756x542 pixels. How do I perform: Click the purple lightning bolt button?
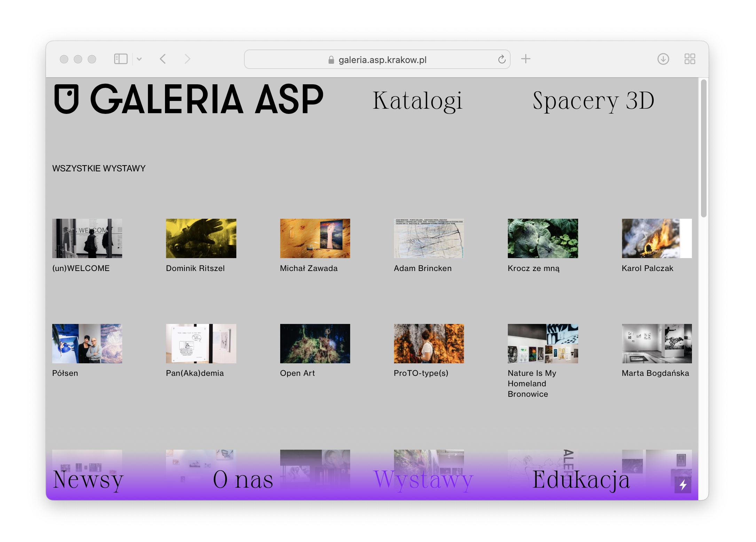pyautogui.click(x=683, y=485)
